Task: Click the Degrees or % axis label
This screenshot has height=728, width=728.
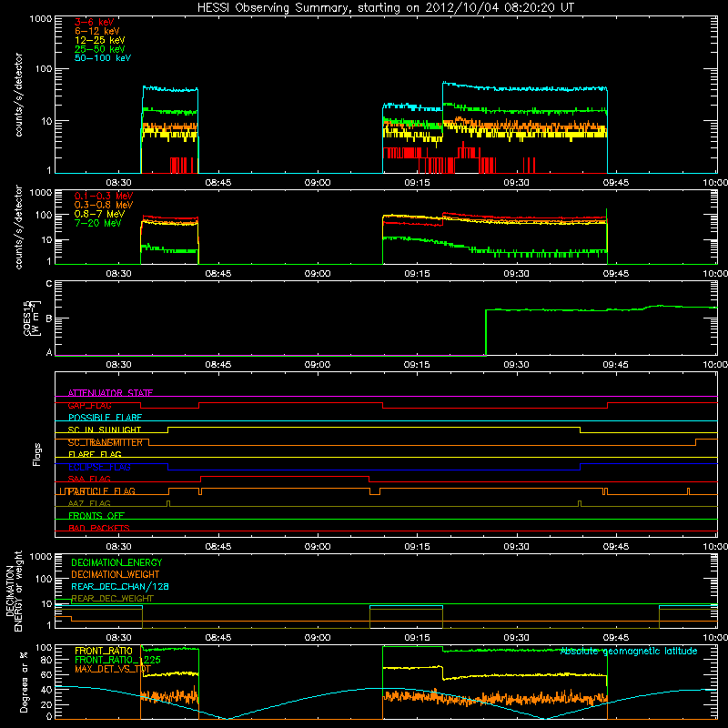Action: point(24,682)
